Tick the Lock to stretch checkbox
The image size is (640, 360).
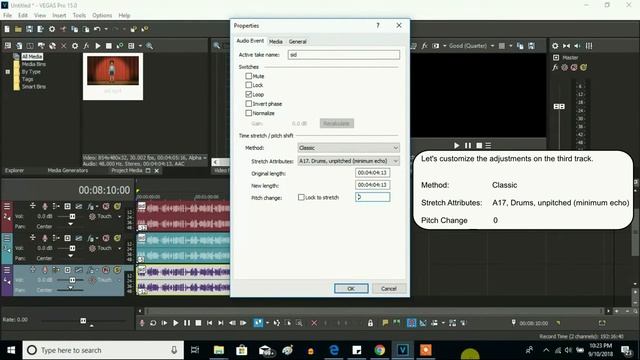coord(301,197)
